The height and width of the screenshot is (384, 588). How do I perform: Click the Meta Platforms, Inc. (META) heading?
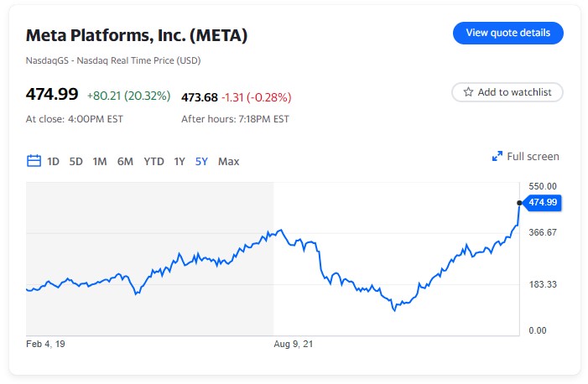[137, 36]
